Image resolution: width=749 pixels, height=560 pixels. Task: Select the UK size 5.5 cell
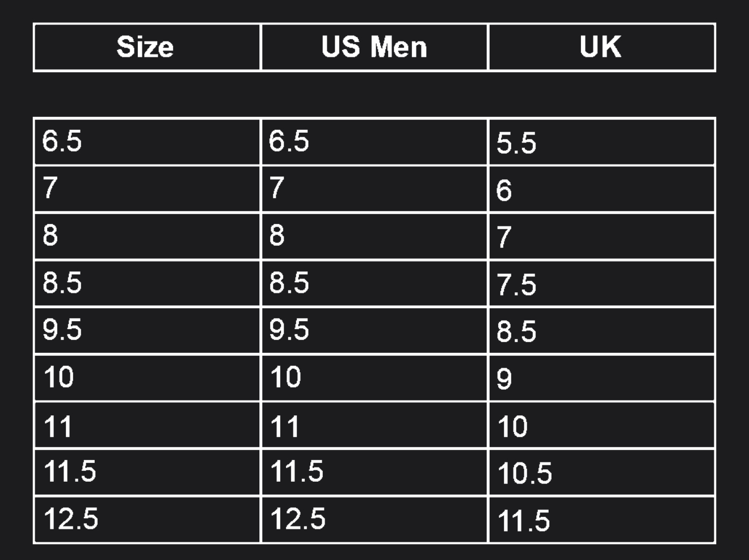[x=601, y=142]
